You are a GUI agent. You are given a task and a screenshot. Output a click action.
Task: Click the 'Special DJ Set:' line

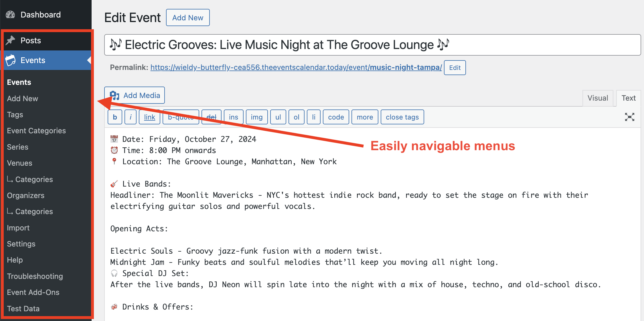150,273
